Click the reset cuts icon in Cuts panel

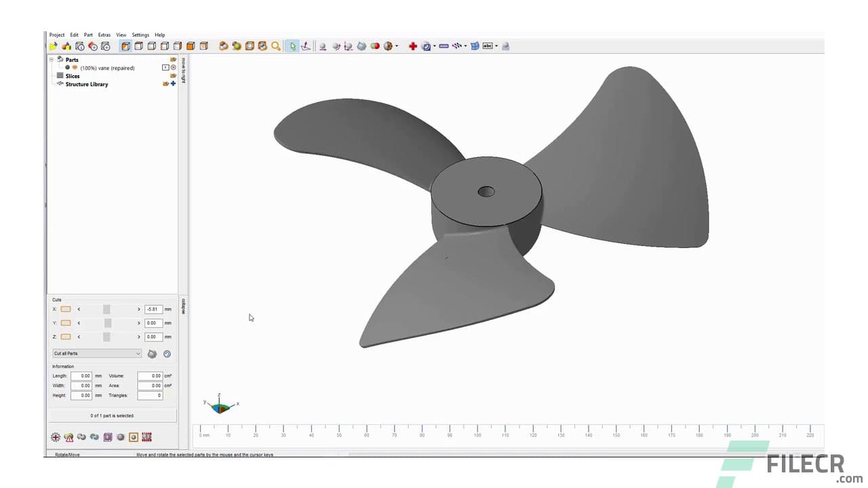click(167, 353)
